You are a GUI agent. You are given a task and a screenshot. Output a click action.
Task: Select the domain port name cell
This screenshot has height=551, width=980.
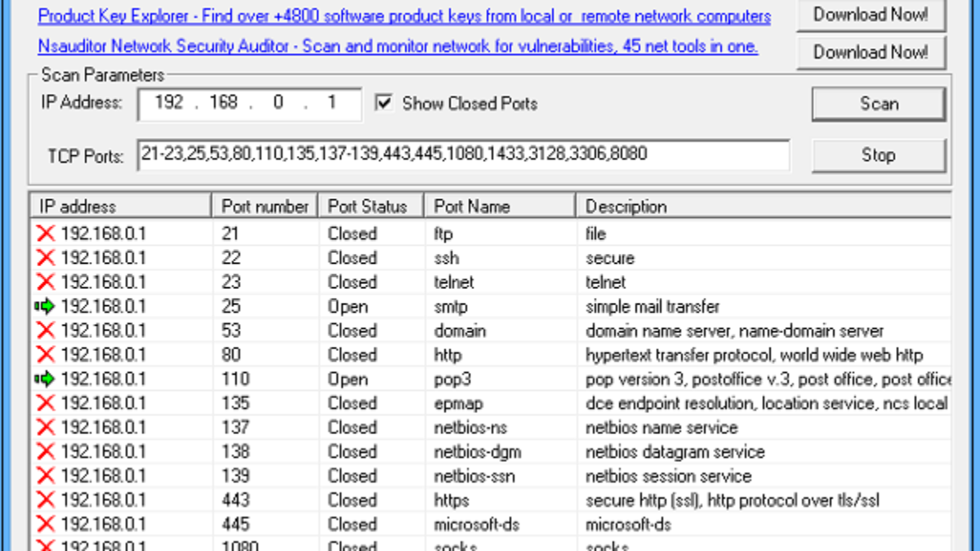460,331
